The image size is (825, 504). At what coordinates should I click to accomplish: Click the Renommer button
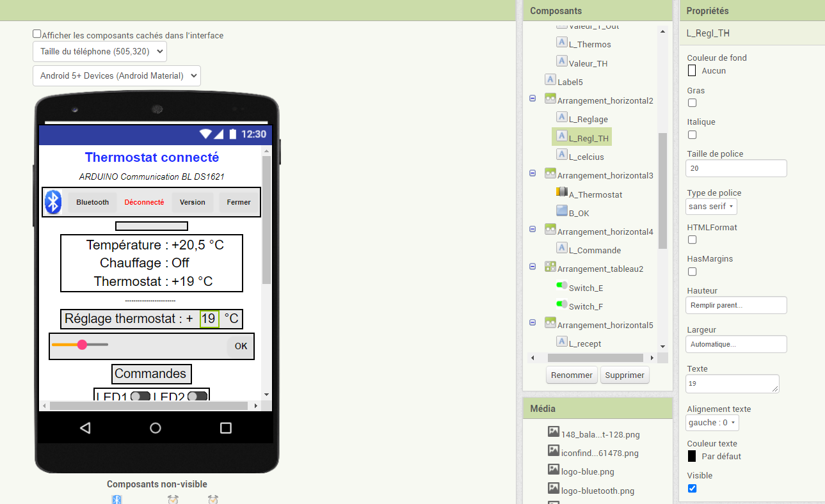click(x=572, y=375)
